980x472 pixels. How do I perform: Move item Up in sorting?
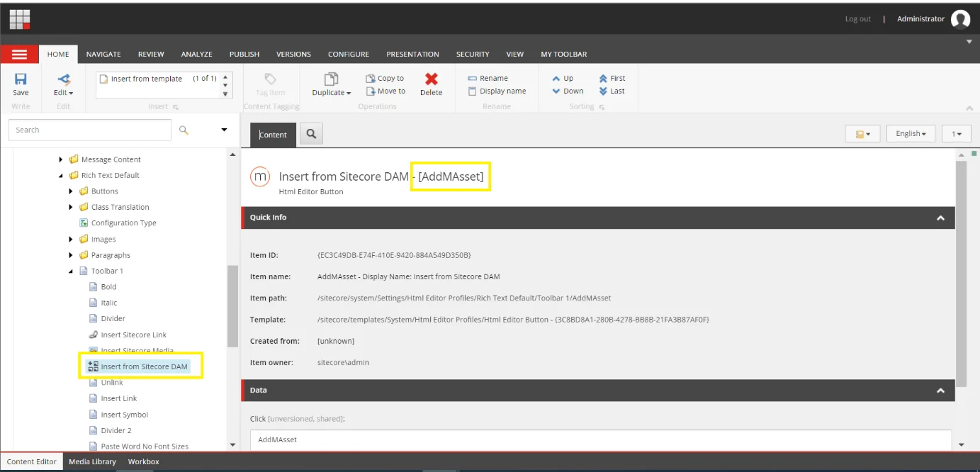[563, 79]
